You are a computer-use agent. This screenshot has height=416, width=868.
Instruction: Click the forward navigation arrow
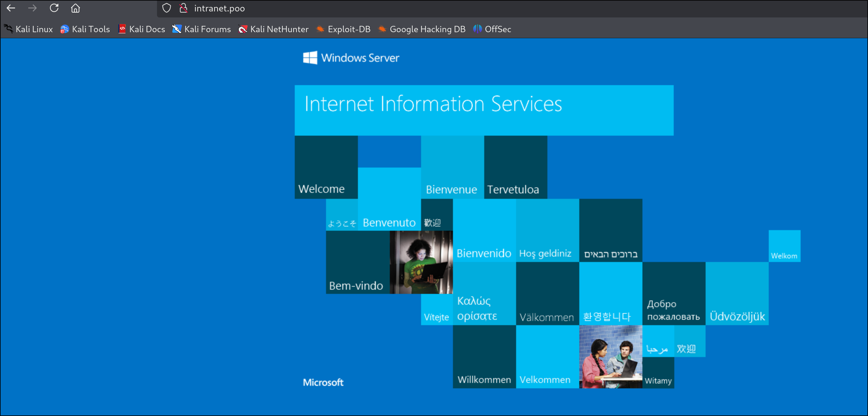tap(32, 8)
